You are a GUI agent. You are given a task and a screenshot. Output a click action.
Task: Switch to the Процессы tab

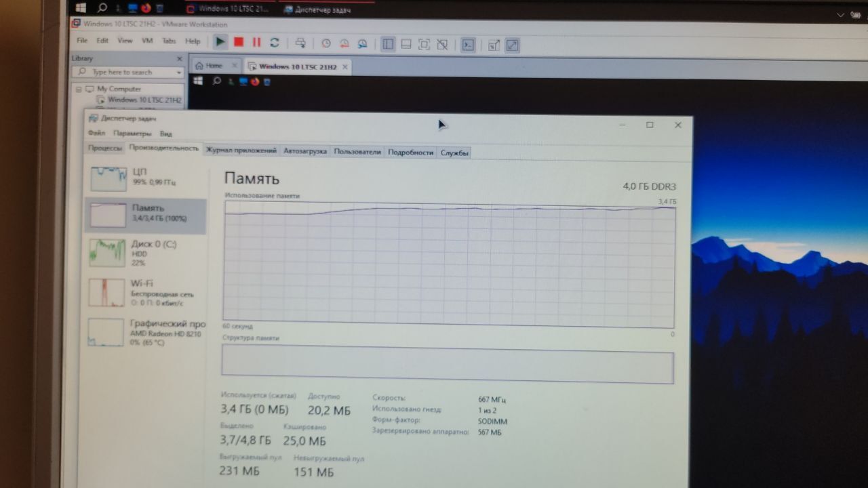click(104, 148)
